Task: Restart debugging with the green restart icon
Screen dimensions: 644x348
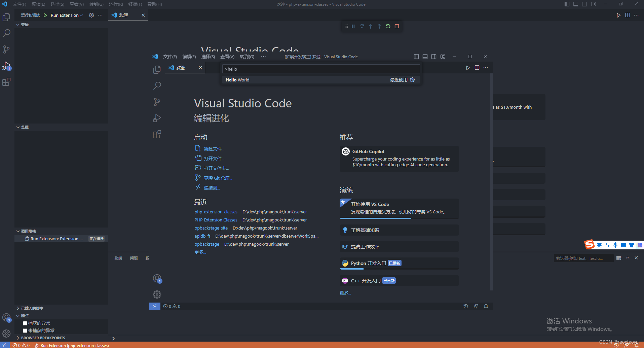Action: 388,26
